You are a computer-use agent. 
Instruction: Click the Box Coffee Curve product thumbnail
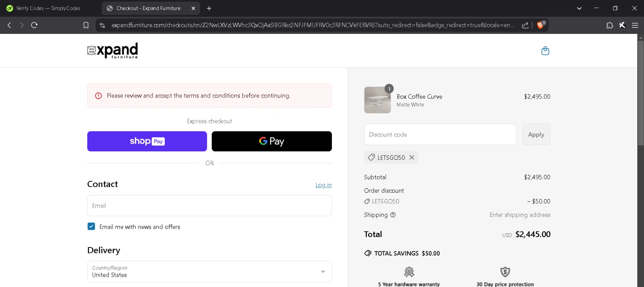click(377, 100)
